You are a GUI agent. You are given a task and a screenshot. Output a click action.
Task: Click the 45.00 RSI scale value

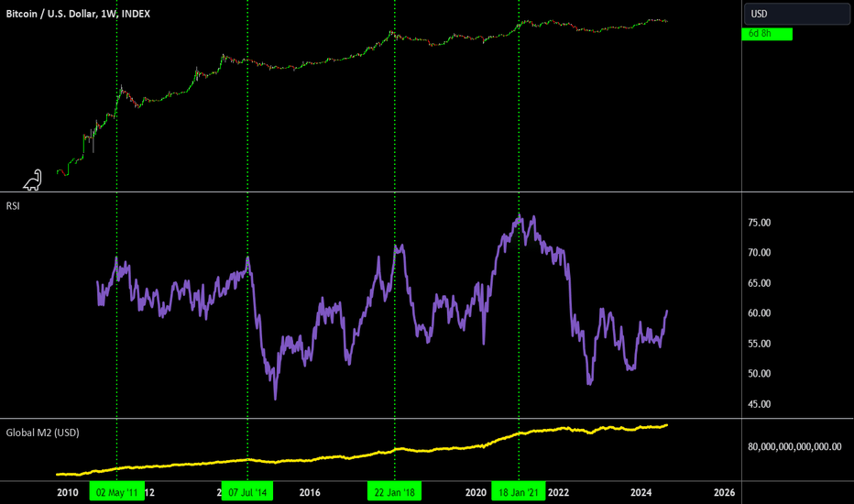[x=760, y=404]
